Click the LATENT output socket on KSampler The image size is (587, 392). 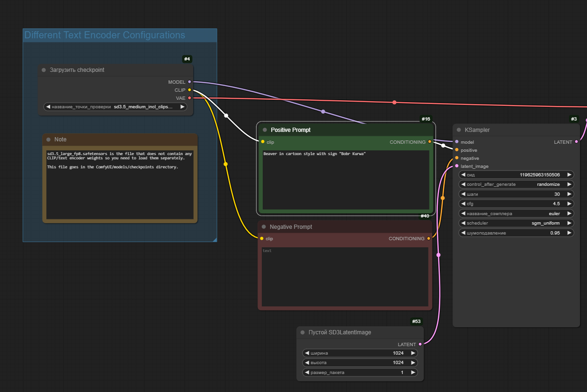576,142
